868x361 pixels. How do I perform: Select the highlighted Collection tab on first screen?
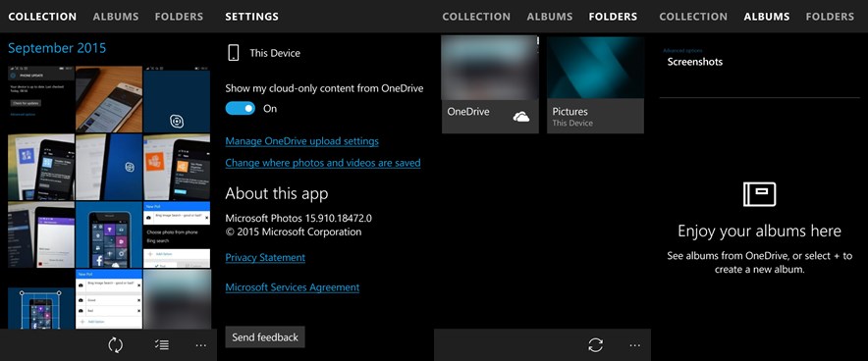(x=42, y=17)
